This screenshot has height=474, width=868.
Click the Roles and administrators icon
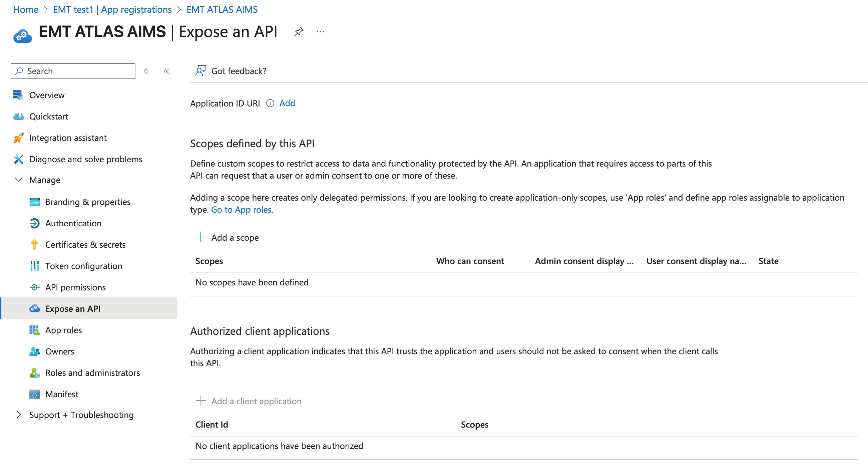point(34,373)
